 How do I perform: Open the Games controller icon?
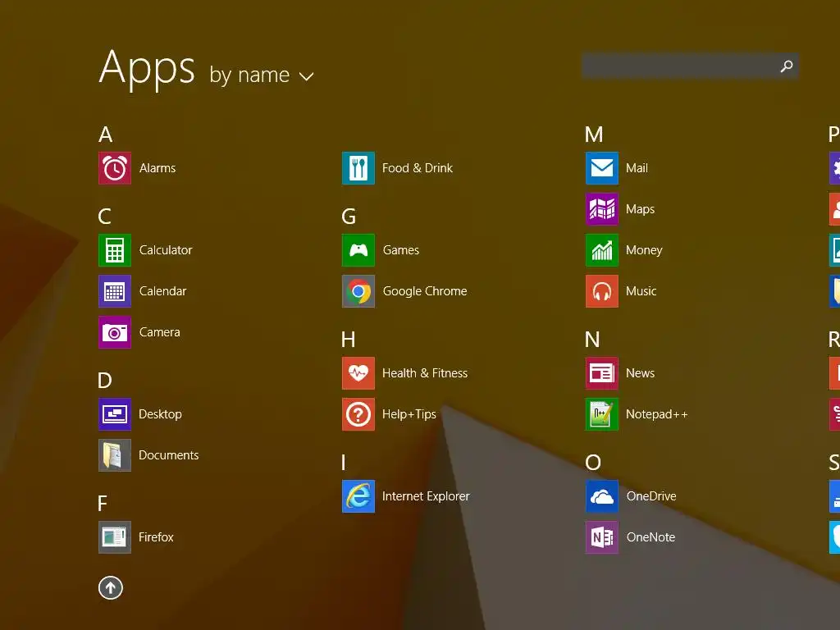coord(358,250)
